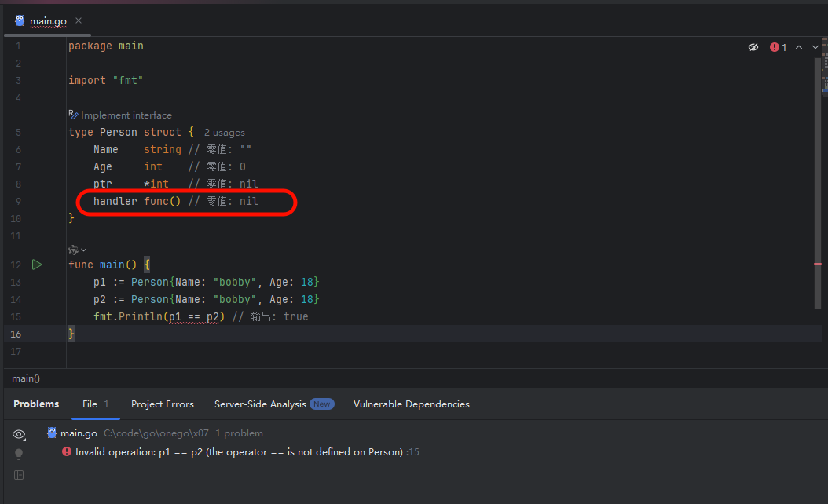Click red error icon beside Invalid operation

(67, 451)
